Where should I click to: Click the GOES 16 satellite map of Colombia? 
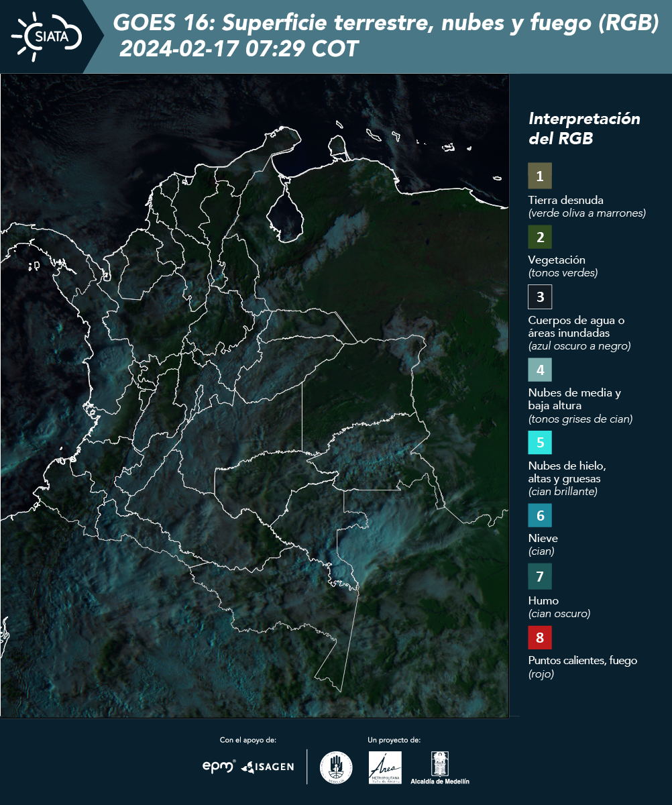(x=255, y=395)
